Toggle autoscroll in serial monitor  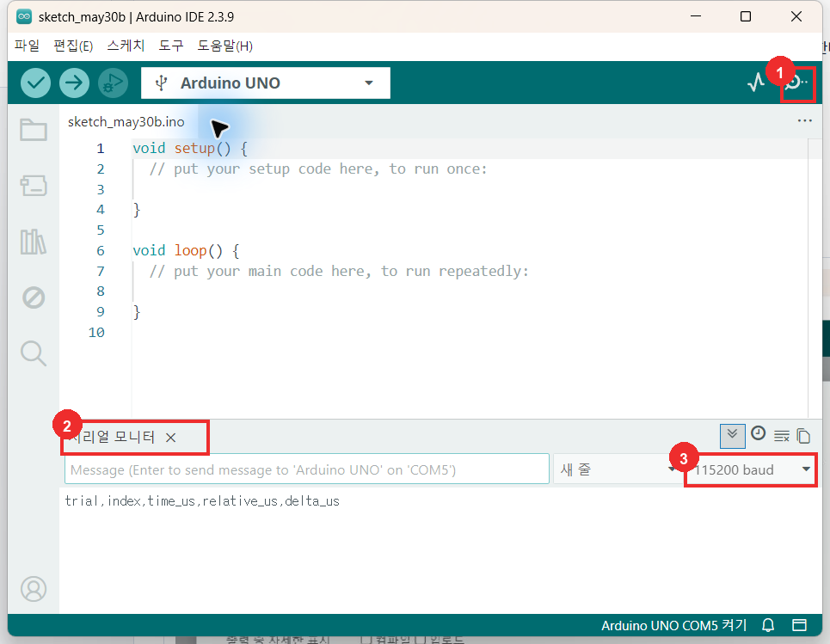733,436
